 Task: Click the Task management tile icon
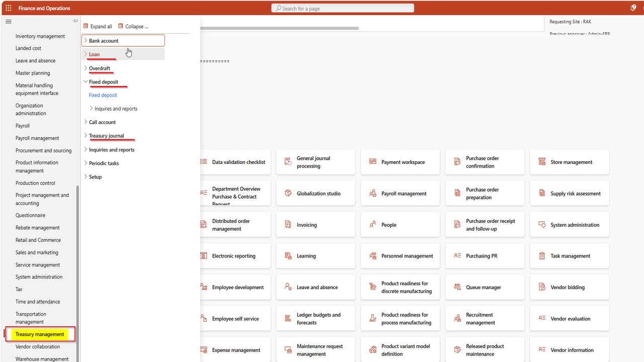pos(542,256)
